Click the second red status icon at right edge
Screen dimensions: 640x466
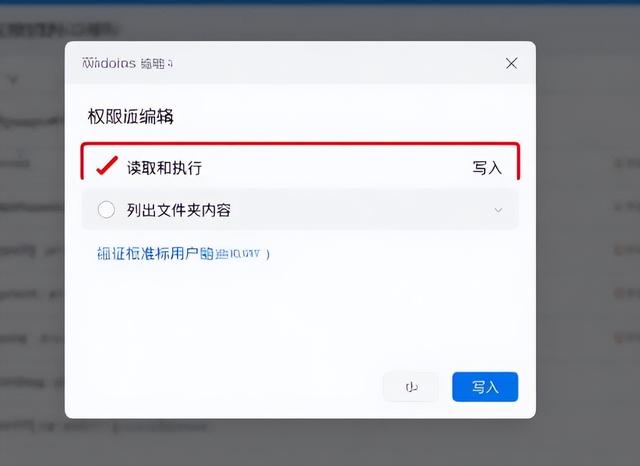pyautogui.click(x=620, y=293)
